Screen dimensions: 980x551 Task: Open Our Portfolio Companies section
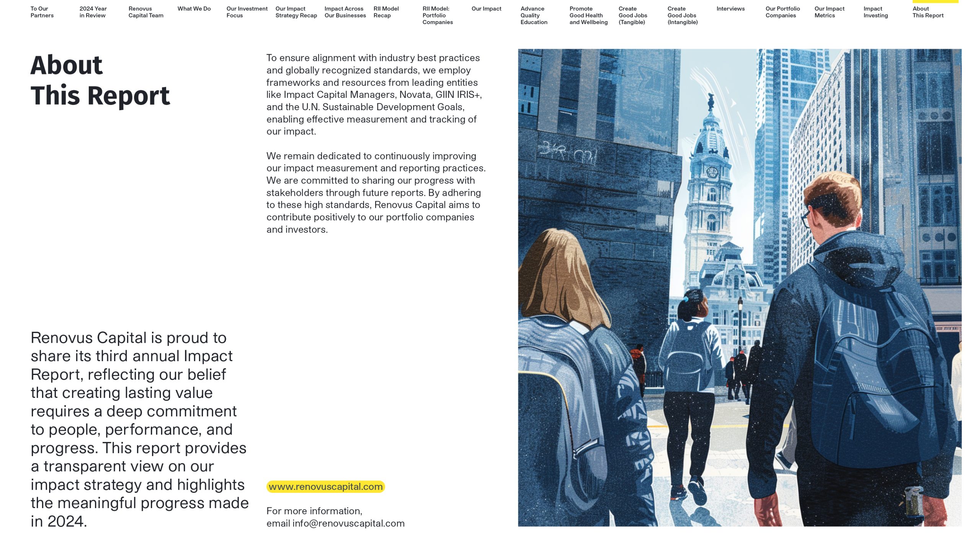(783, 12)
